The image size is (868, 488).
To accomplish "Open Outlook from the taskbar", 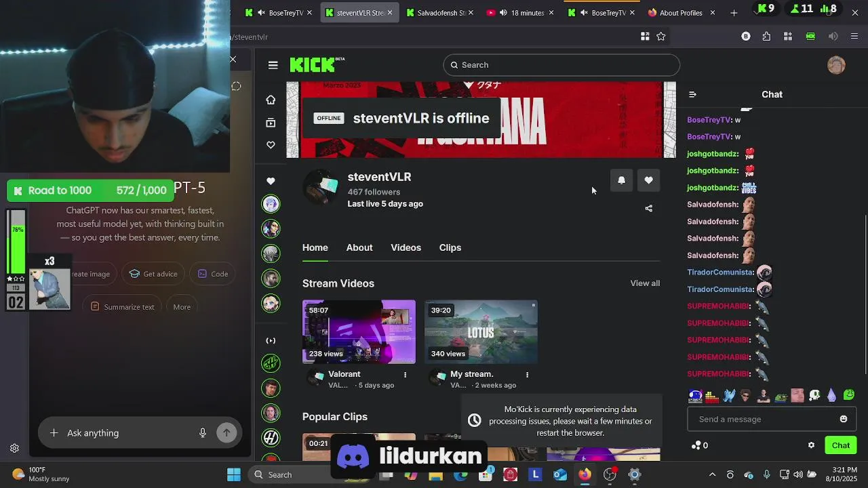I will coord(560,474).
